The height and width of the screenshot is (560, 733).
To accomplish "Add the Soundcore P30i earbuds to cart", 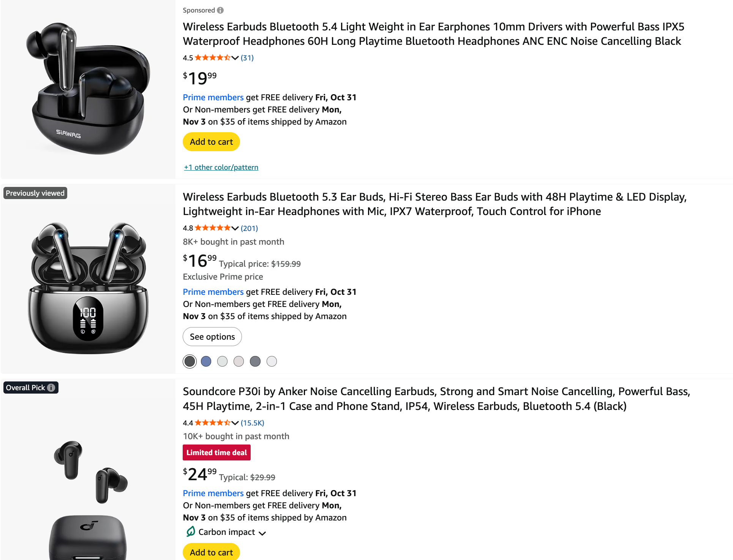I will pos(211,552).
